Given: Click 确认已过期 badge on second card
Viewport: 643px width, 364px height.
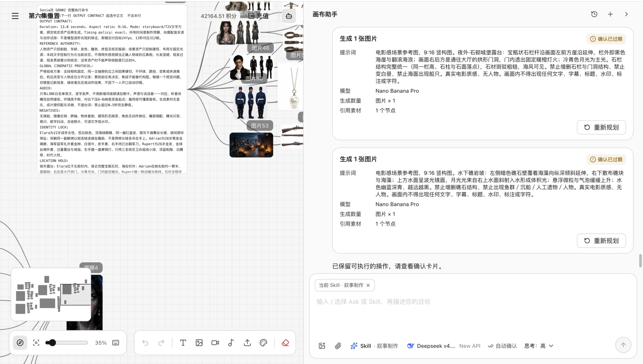Looking at the screenshot, I should click(606, 159).
